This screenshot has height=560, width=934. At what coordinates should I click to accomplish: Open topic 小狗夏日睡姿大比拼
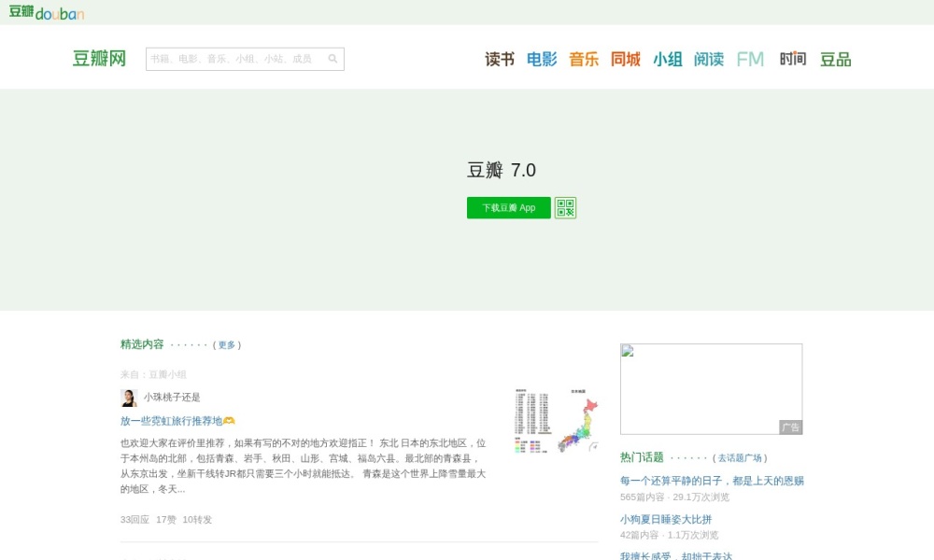[666, 519]
